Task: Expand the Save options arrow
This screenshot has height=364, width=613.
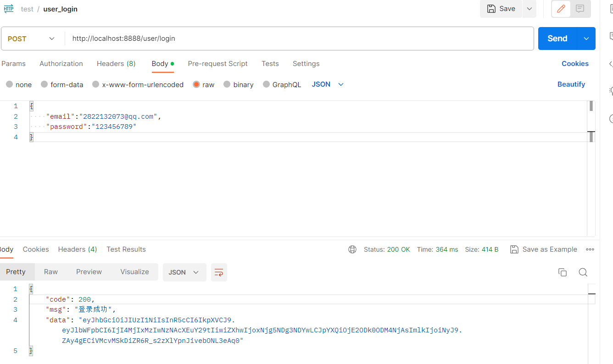Action: click(529, 9)
